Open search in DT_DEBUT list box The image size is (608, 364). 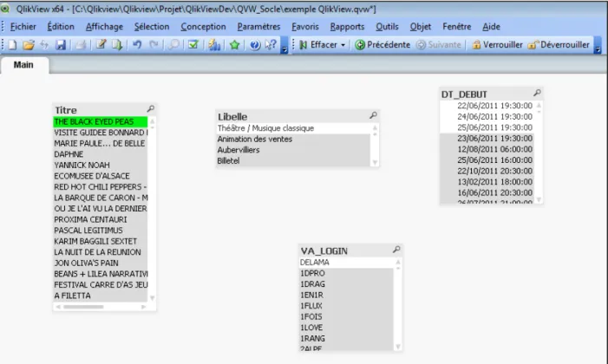tap(537, 93)
